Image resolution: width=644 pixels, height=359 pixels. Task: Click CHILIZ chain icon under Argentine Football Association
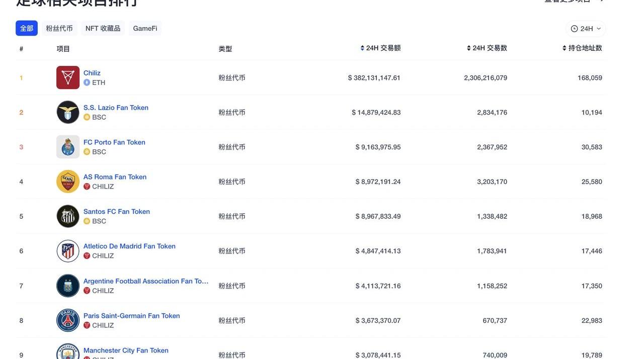point(87,291)
